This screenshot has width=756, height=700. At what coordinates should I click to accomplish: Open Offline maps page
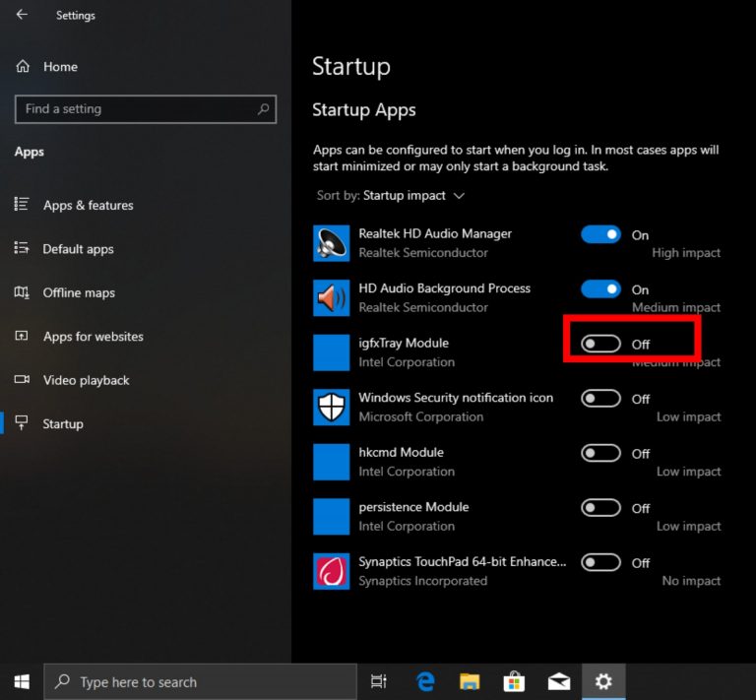coord(79,293)
